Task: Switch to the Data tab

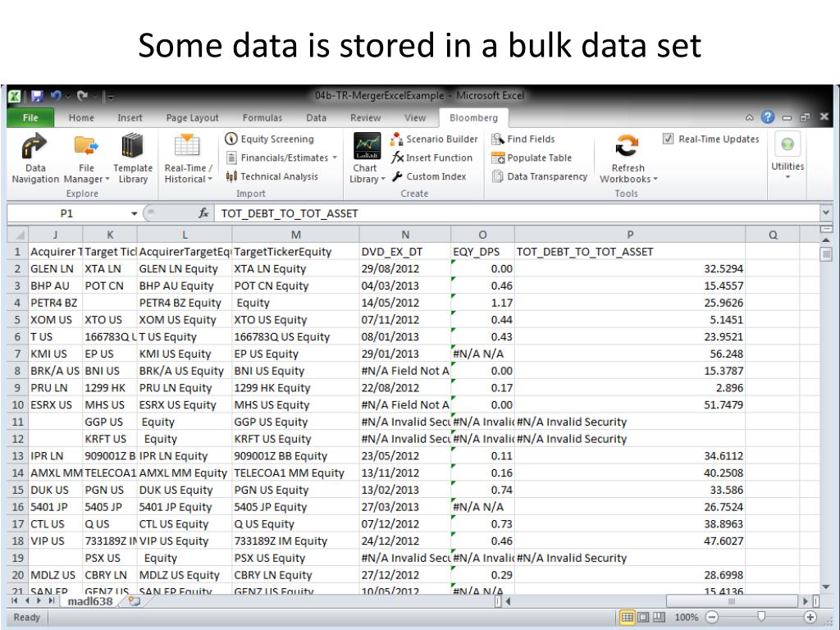Action: click(316, 118)
